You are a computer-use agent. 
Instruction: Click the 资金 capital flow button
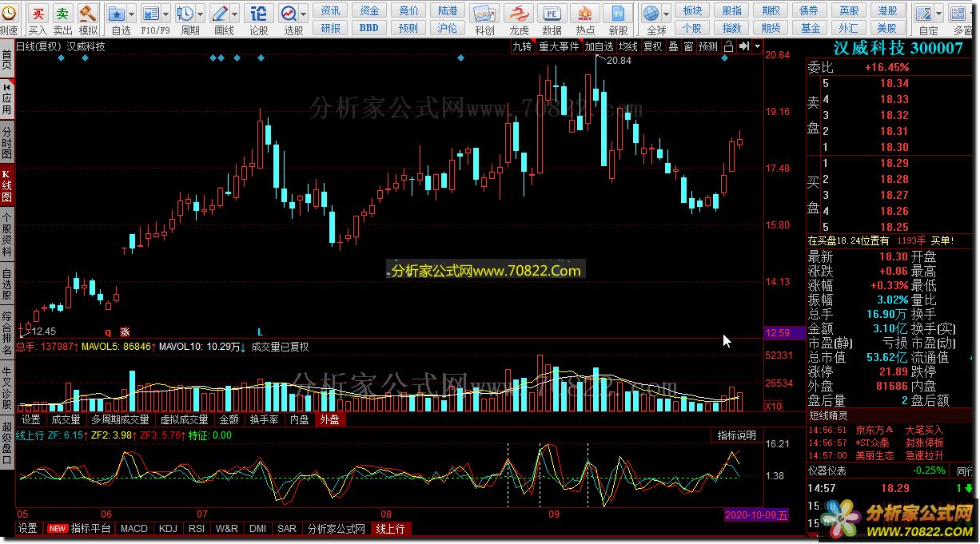point(369,10)
